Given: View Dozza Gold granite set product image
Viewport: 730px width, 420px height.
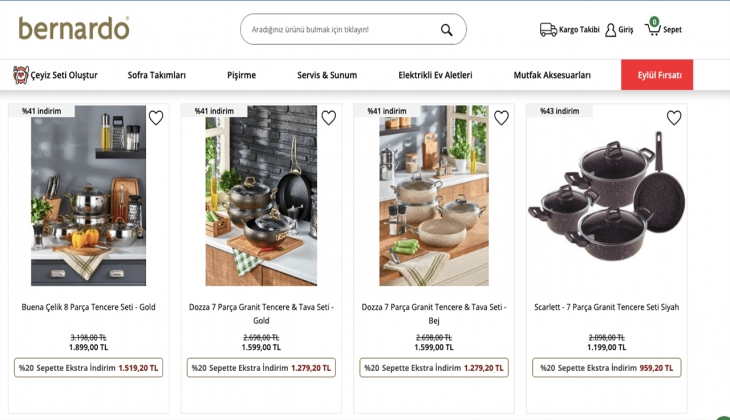Looking at the screenshot, I should [261, 197].
